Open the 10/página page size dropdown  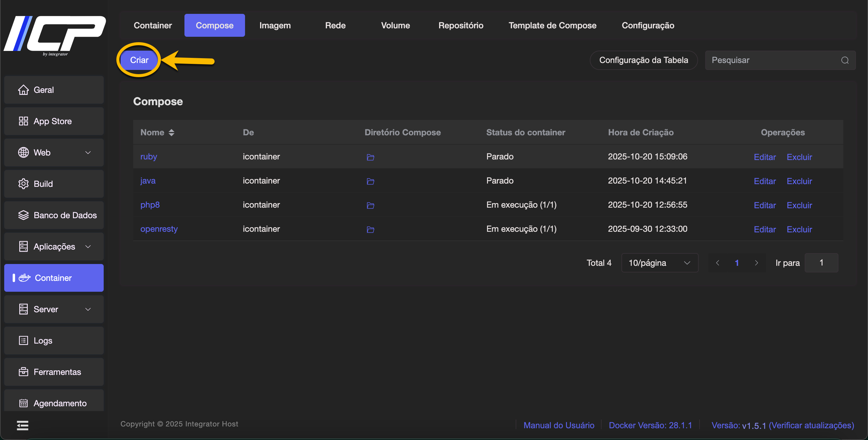(x=659, y=263)
